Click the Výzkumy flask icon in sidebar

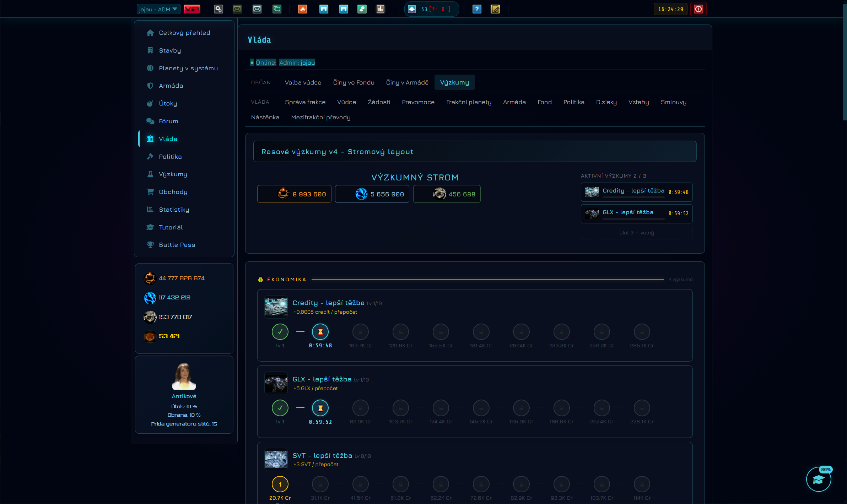click(x=150, y=174)
